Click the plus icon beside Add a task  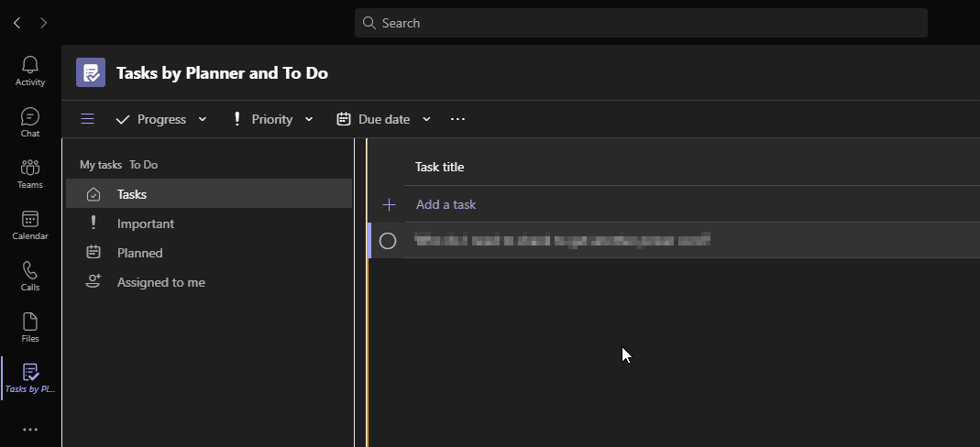pyautogui.click(x=389, y=205)
